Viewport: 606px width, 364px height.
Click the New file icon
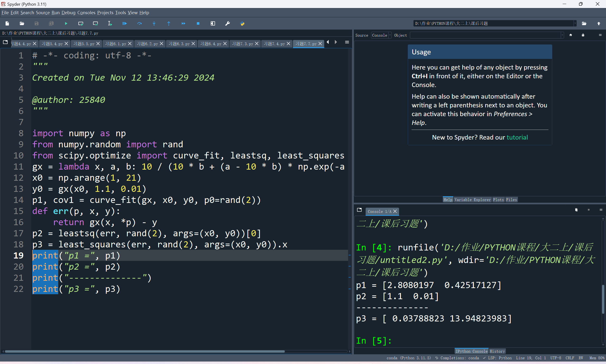(x=7, y=24)
